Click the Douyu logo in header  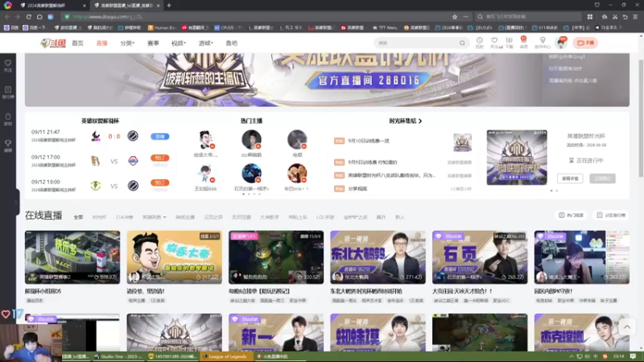[x=53, y=43]
